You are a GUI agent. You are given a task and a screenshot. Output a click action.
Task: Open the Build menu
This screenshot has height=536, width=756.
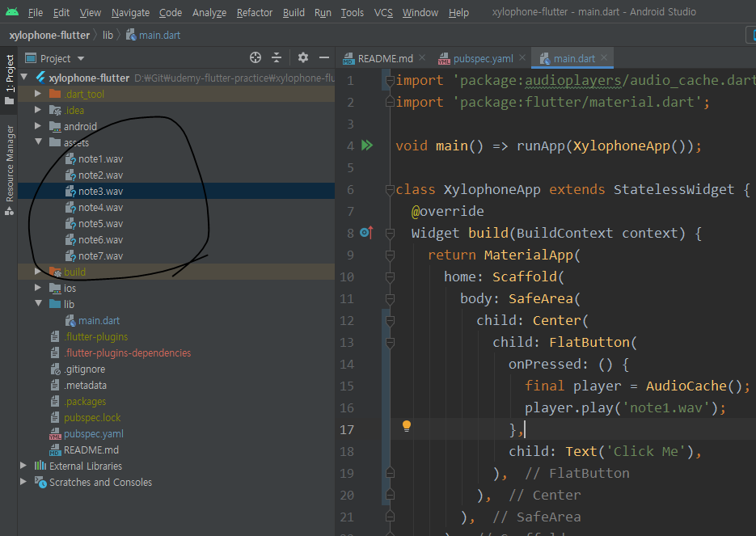coord(294,13)
